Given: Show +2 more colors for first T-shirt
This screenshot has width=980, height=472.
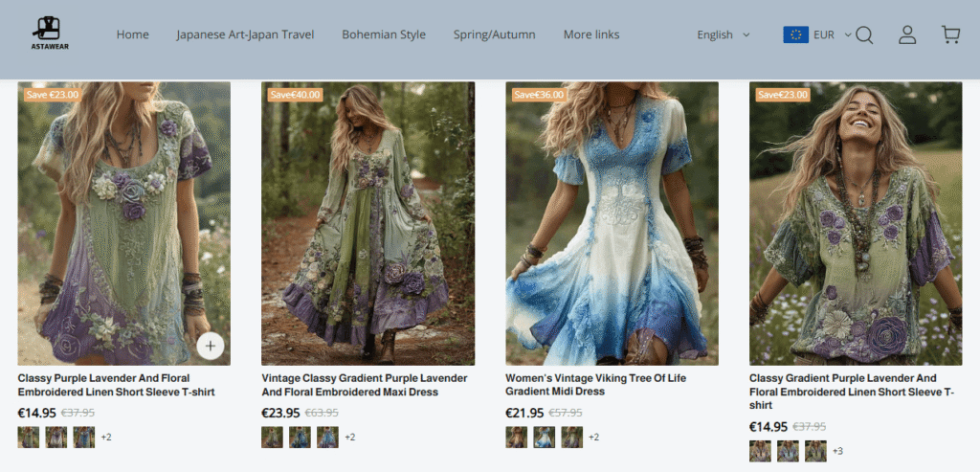Looking at the screenshot, I should (106, 437).
